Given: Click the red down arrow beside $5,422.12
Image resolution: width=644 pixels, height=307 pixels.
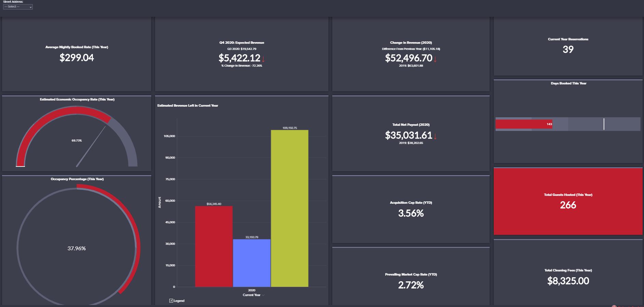Looking at the screenshot, I should [x=263, y=59].
